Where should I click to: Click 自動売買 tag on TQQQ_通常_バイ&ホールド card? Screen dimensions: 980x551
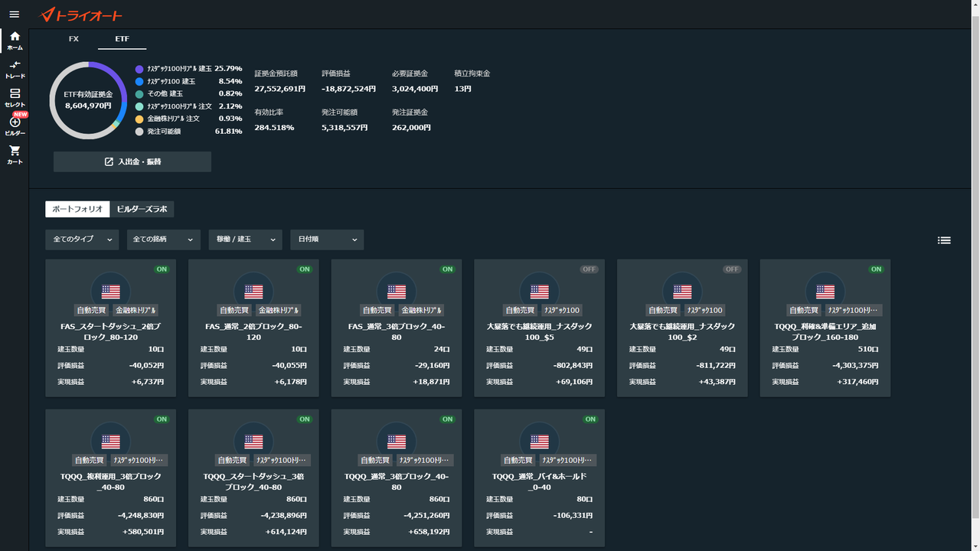520,460
